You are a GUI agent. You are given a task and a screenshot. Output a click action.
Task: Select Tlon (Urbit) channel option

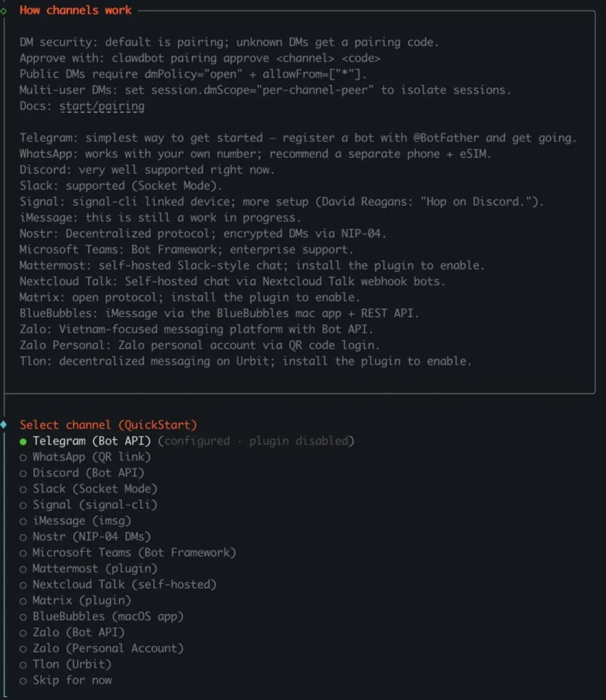click(x=72, y=664)
